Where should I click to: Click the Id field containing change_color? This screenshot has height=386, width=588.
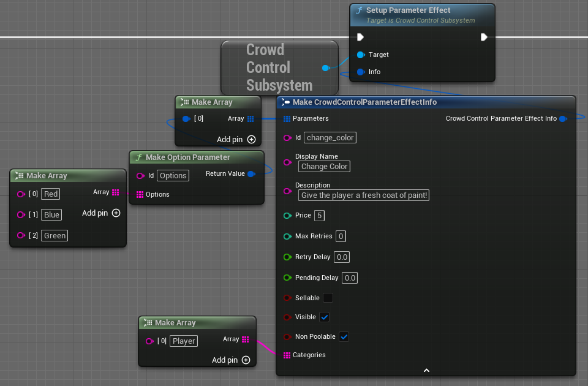point(330,138)
